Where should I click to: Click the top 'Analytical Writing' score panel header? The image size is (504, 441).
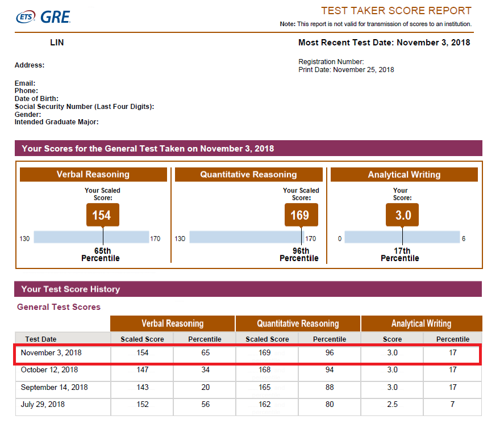[404, 174]
